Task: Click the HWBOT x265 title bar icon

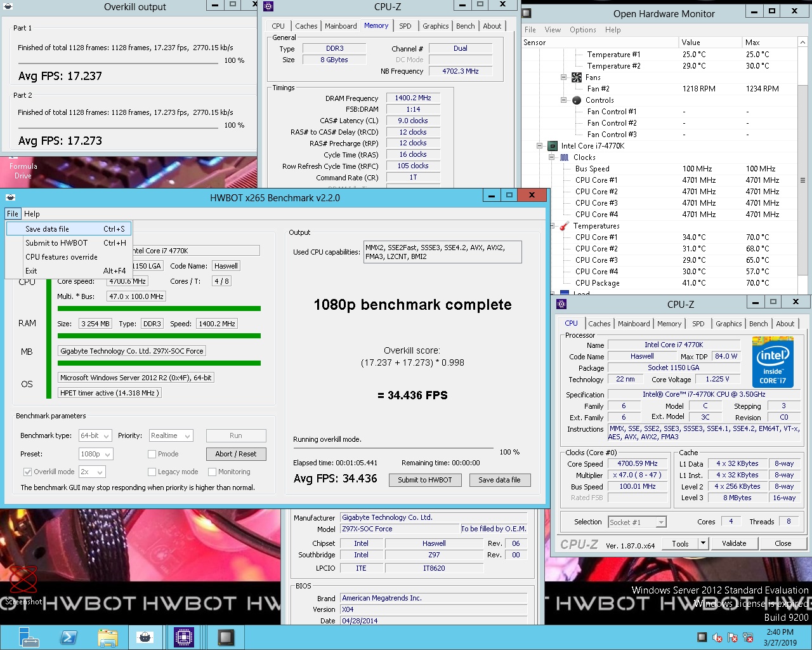Action: (10, 197)
